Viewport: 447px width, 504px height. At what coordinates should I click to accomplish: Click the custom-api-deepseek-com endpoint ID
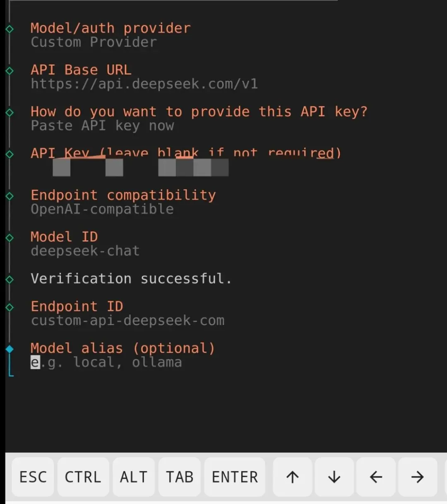[x=127, y=321]
